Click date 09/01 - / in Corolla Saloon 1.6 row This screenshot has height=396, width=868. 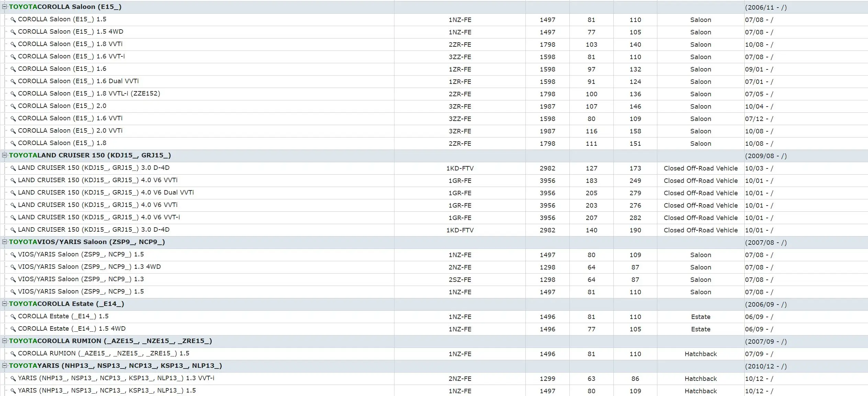point(759,69)
